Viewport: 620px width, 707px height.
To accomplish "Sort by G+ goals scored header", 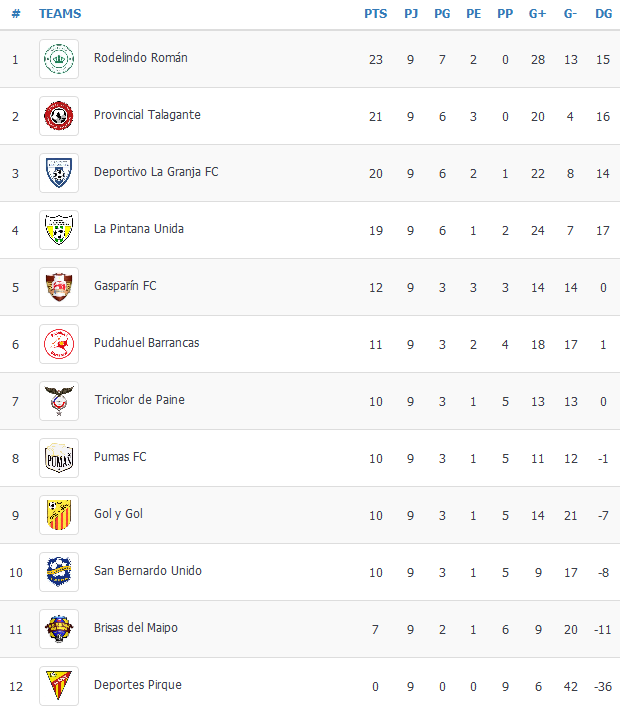I will tap(537, 14).
